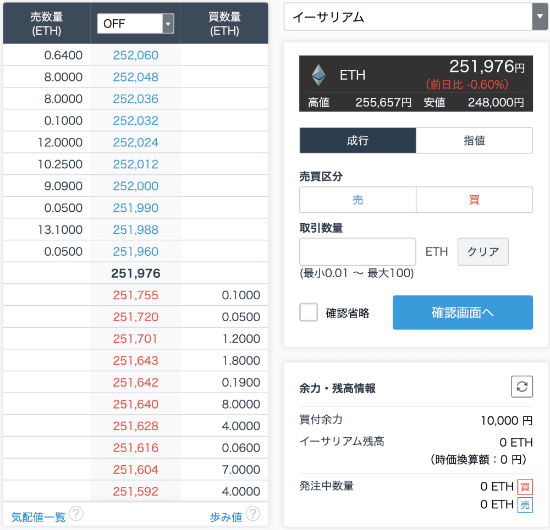Click help icon beside 歩み値

pyautogui.click(x=253, y=514)
